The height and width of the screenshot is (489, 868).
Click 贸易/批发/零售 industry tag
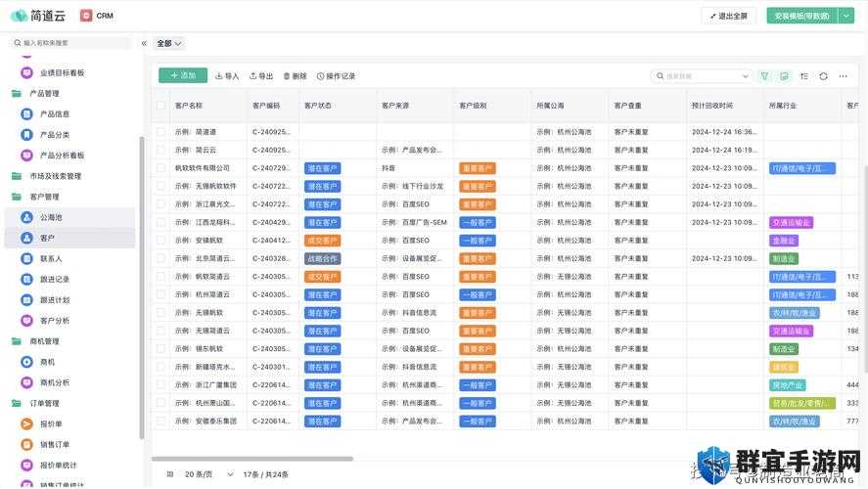point(802,403)
